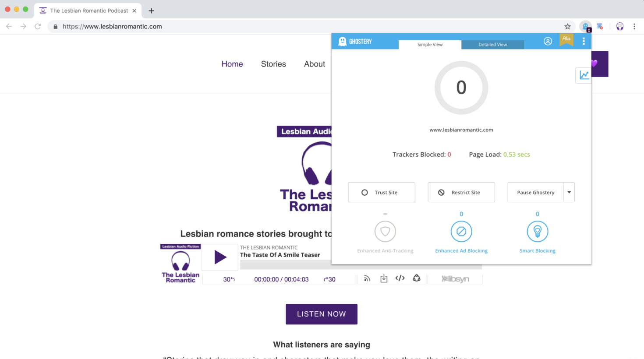Open the Home menu item
Viewport: 644px width, 359px height.
tap(232, 64)
